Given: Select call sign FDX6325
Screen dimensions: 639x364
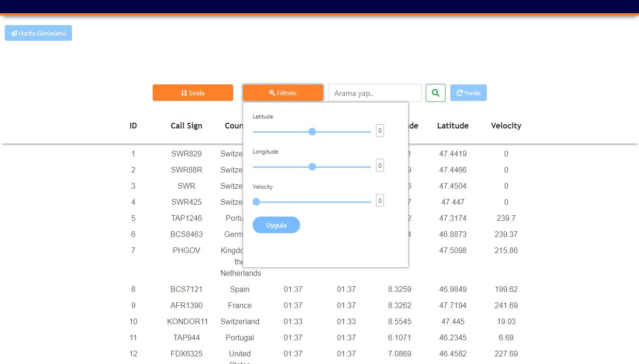Looking at the screenshot, I should point(186,354).
